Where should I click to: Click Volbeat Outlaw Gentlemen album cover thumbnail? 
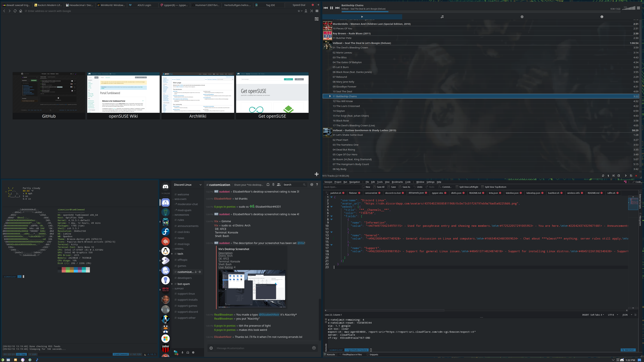(x=327, y=132)
